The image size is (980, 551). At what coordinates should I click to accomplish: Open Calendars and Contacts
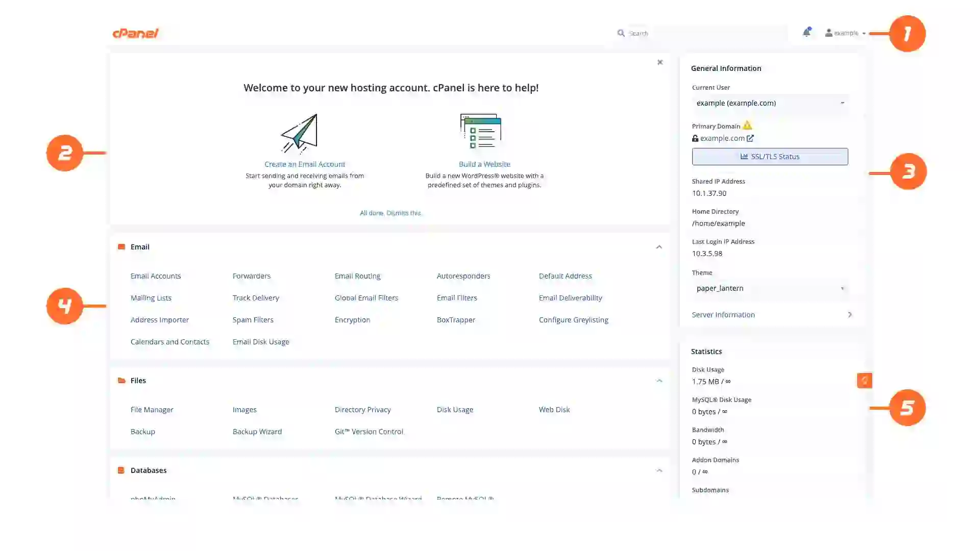170,342
